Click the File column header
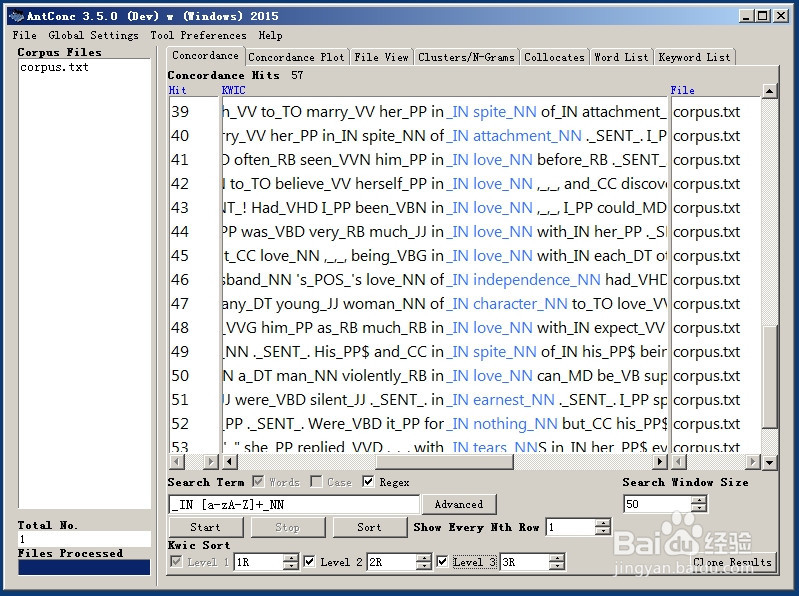 (x=682, y=90)
